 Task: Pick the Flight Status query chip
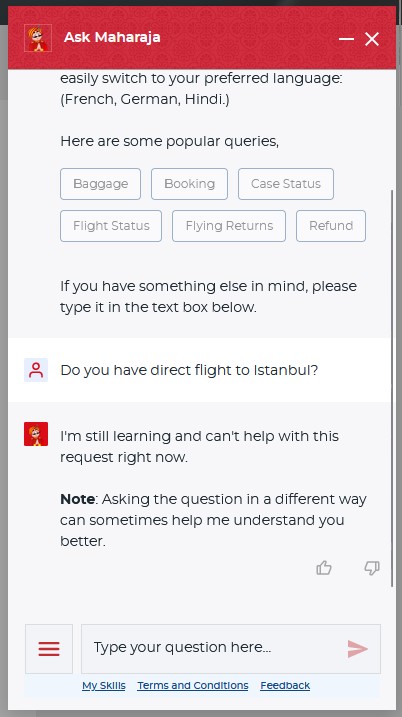tap(111, 226)
